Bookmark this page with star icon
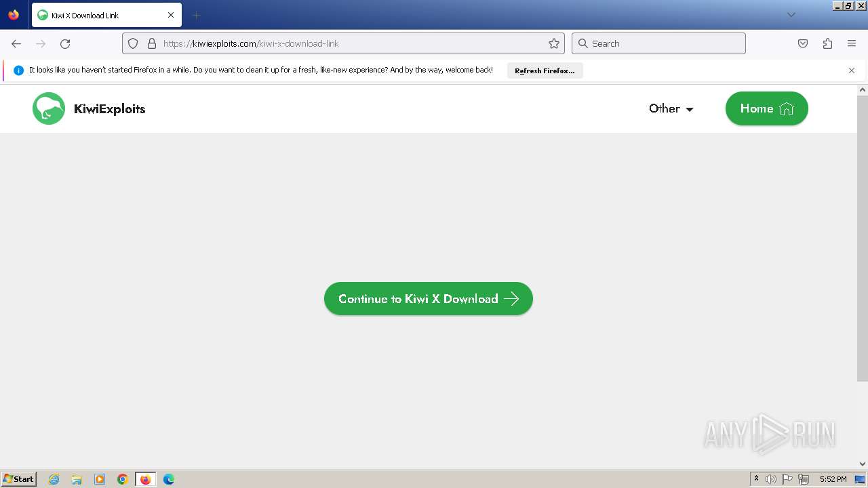Viewport: 868px width, 488px height. coord(554,43)
